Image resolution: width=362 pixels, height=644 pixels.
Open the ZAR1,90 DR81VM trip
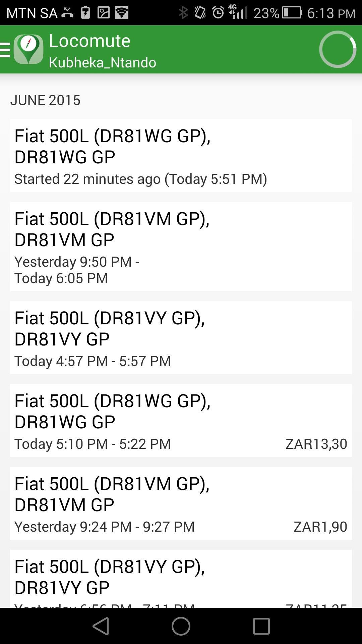click(181, 503)
